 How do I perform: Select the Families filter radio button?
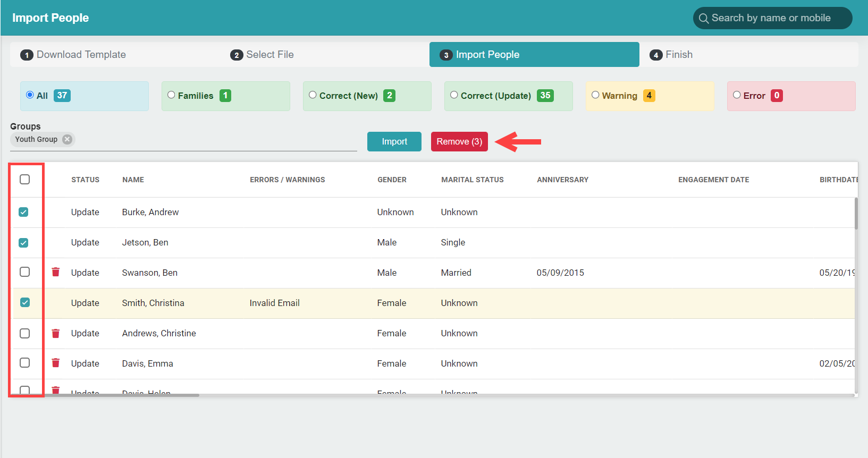(x=171, y=95)
